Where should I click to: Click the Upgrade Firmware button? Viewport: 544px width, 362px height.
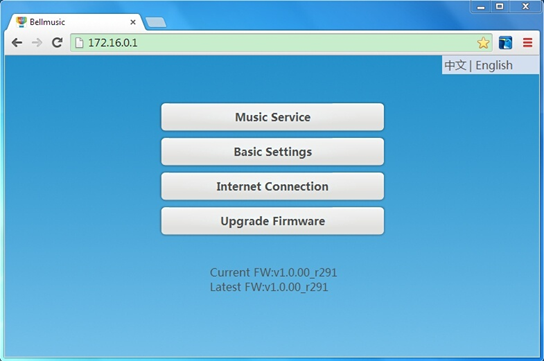273,221
